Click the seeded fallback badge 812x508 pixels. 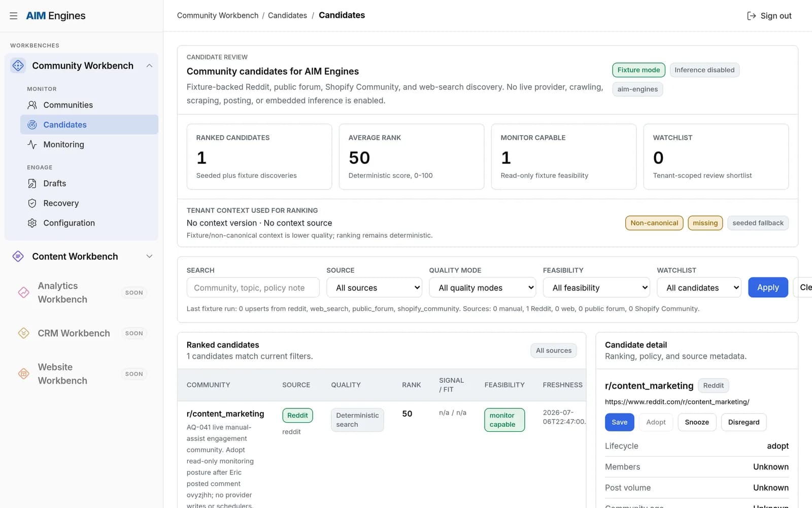point(758,223)
